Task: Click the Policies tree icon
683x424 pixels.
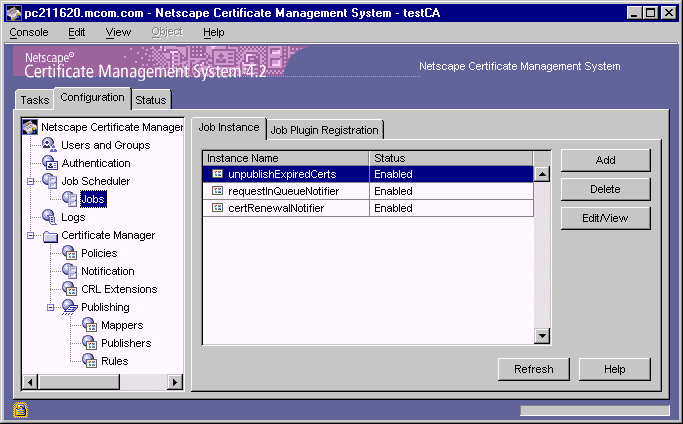Action: (70, 253)
